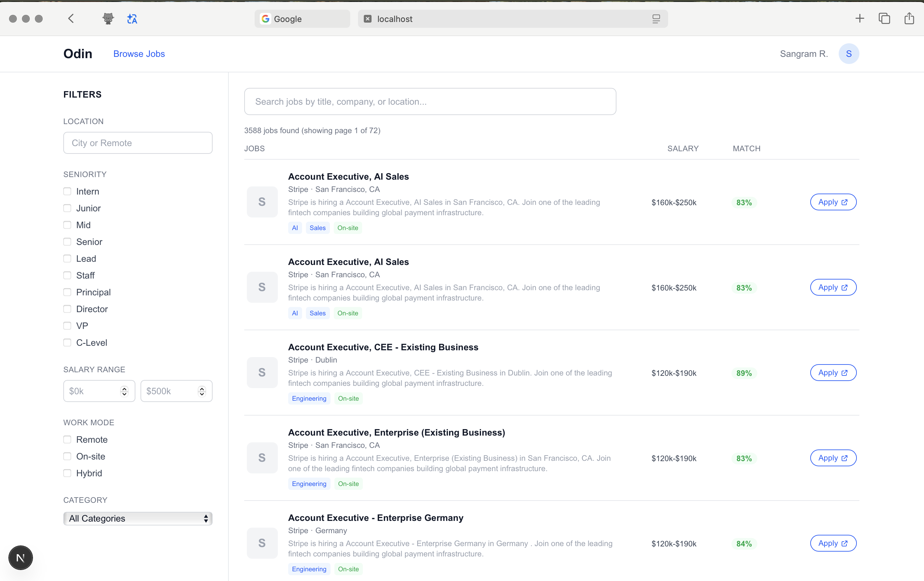Open Account Executive, CEE - Existing Business title
The height and width of the screenshot is (581, 924).
coord(383,347)
